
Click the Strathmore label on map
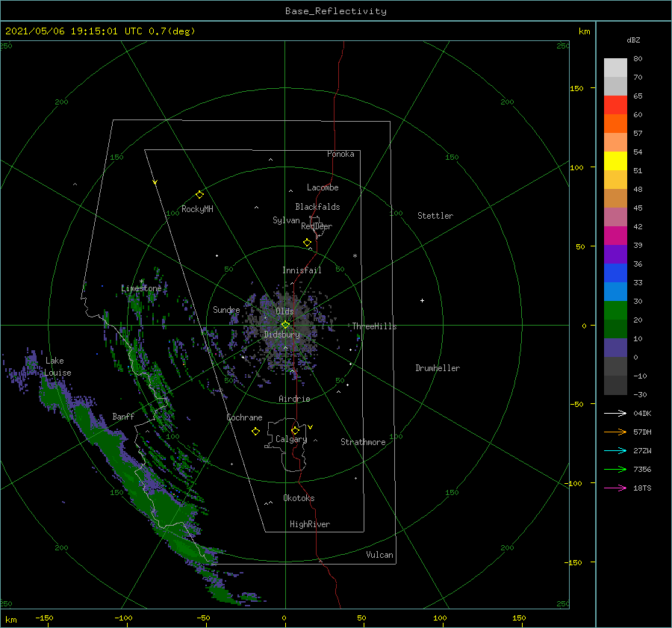coord(363,442)
